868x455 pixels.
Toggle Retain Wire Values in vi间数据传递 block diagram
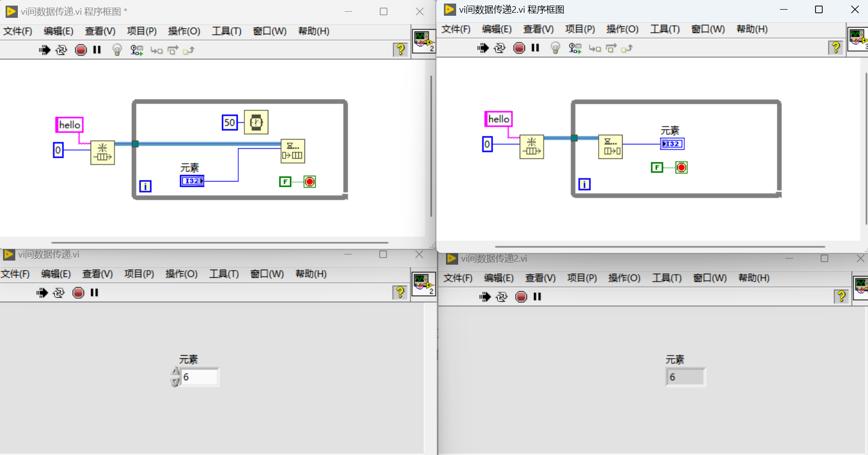click(x=136, y=50)
